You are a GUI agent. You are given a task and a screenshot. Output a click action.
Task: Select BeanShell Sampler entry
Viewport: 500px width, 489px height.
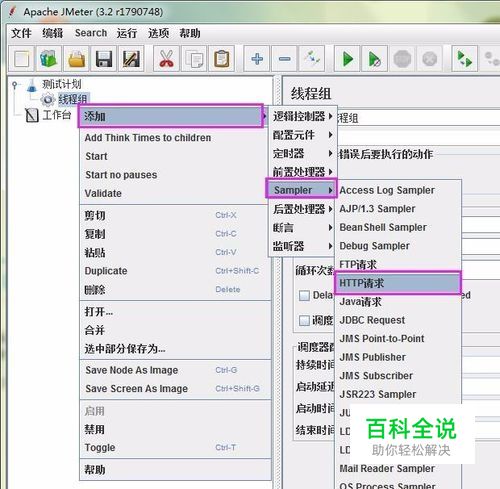(x=398, y=227)
